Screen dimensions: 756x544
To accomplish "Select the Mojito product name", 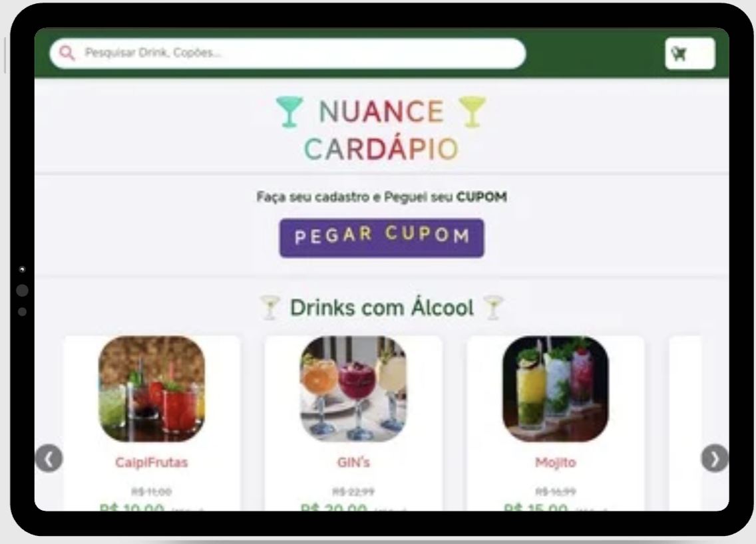I will (x=556, y=463).
